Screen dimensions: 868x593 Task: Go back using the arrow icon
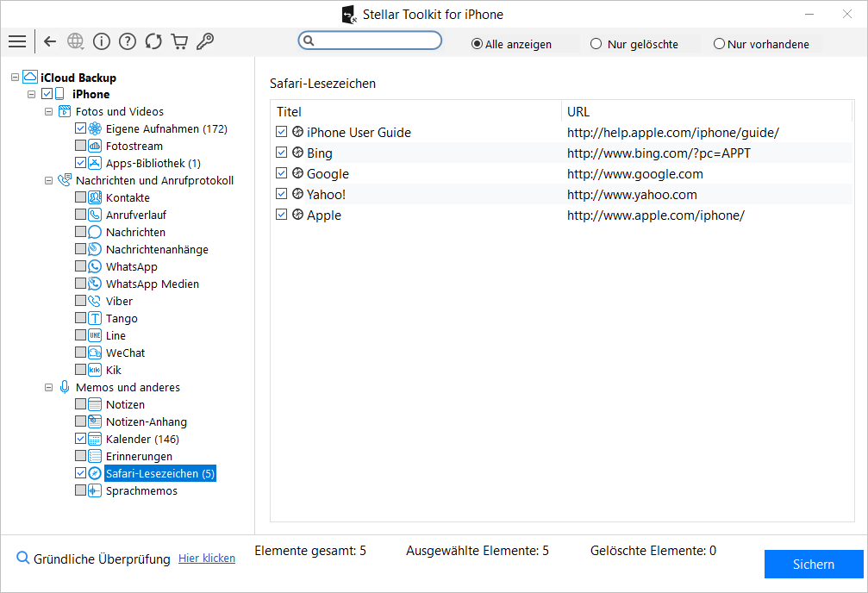tap(50, 41)
